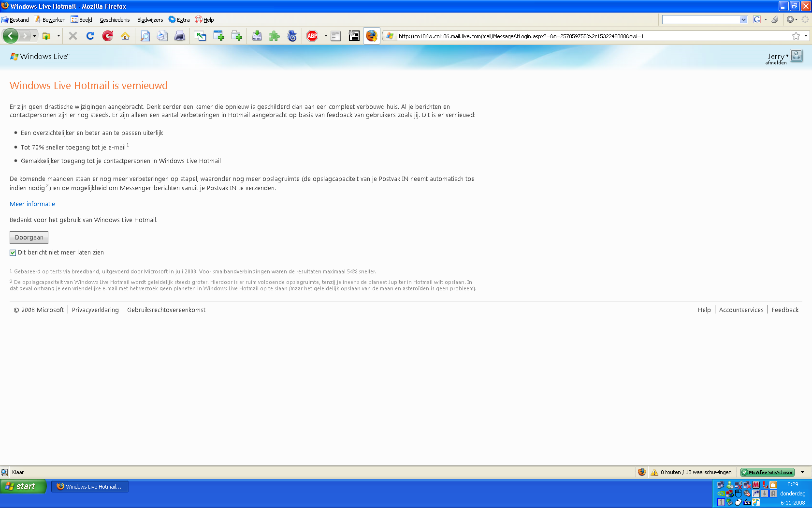
Task: Click the Stop loading X icon
Action: pos(73,36)
